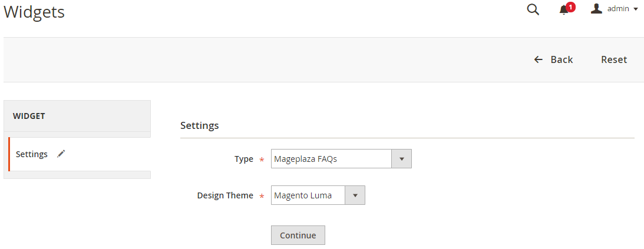The height and width of the screenshot is (249, 644).
Task: Open the notifications bell icon
Action: tap(564, 10)
